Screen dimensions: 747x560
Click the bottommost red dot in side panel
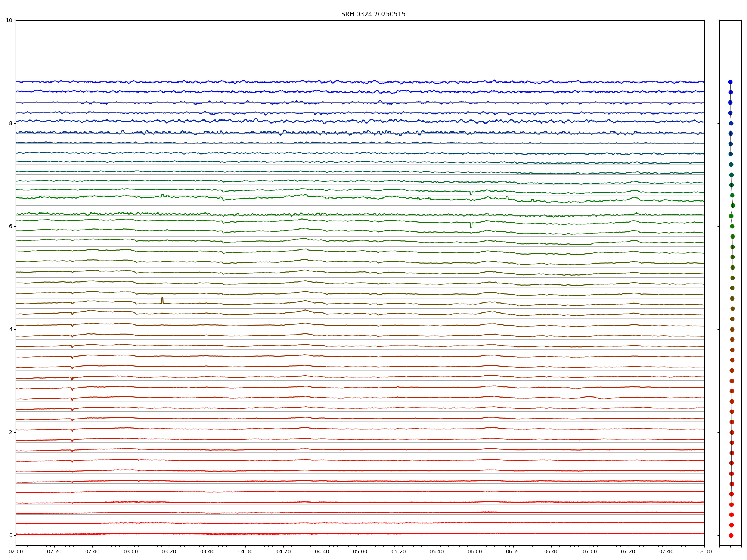click(731, 535)
